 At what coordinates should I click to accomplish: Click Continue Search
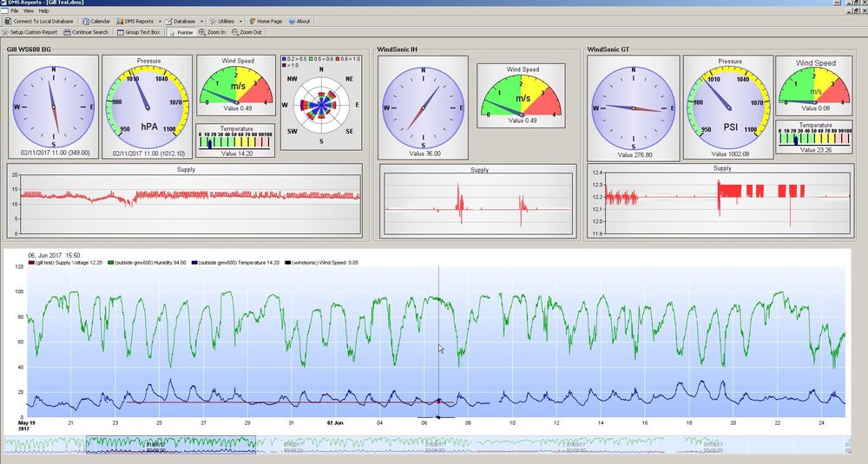(x=86, y=32)
